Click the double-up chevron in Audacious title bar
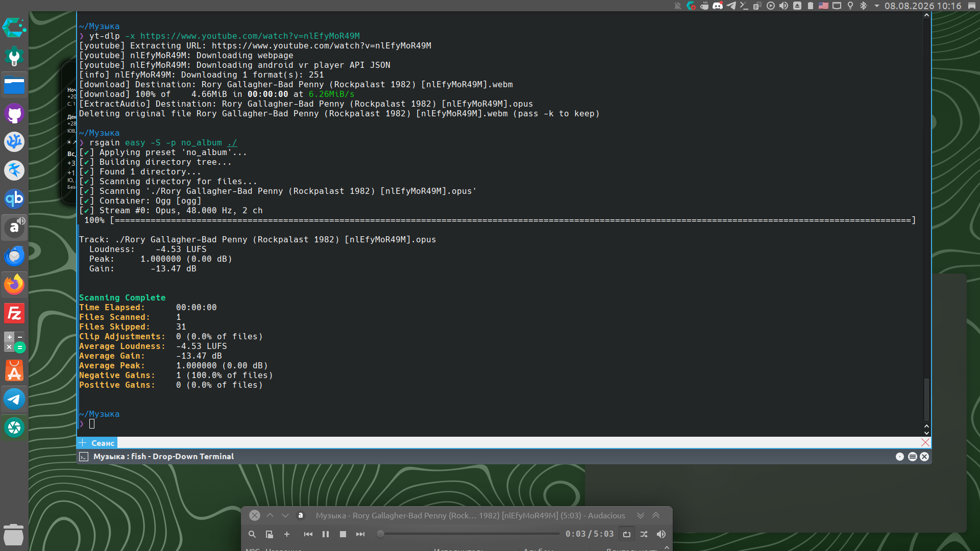 coord(656,515)
